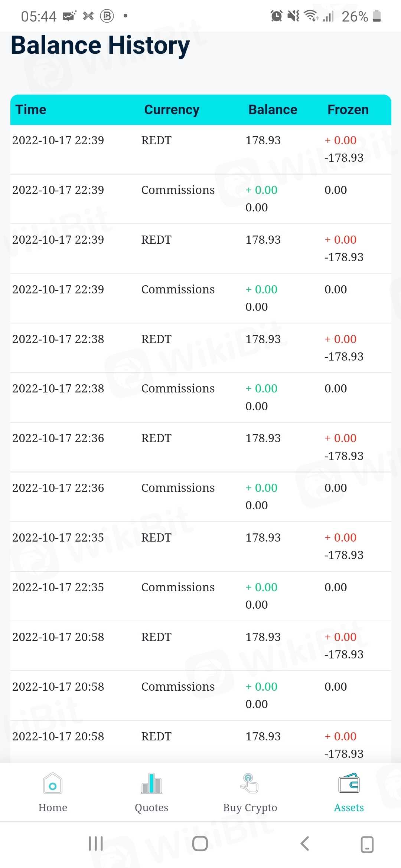
Task: Tap the Balance History page title
Action: click(100, 45)
